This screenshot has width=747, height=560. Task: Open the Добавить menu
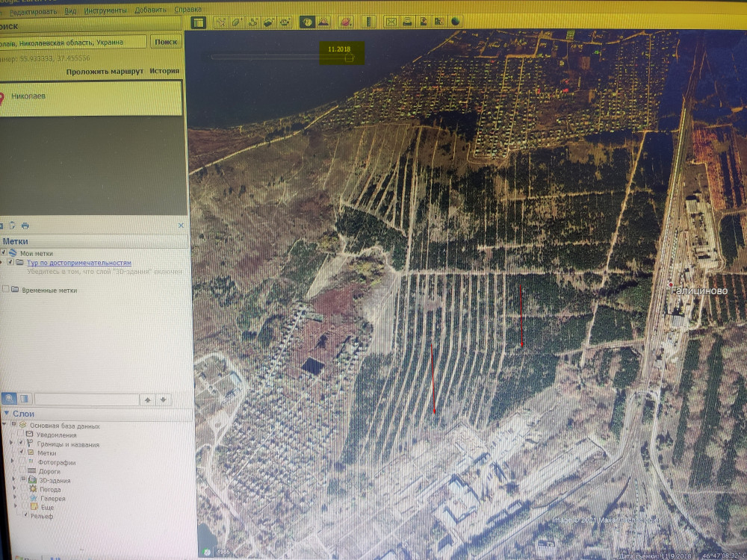[x=151, y=11]
